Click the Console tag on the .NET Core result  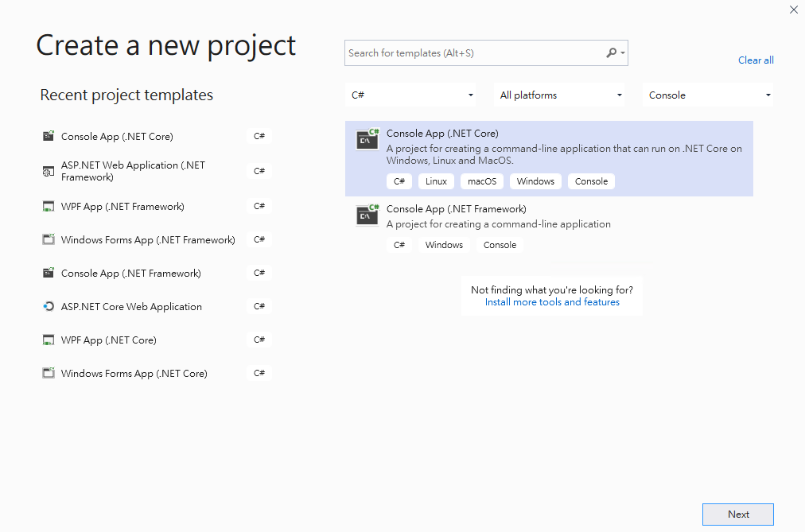click(591, 181)
